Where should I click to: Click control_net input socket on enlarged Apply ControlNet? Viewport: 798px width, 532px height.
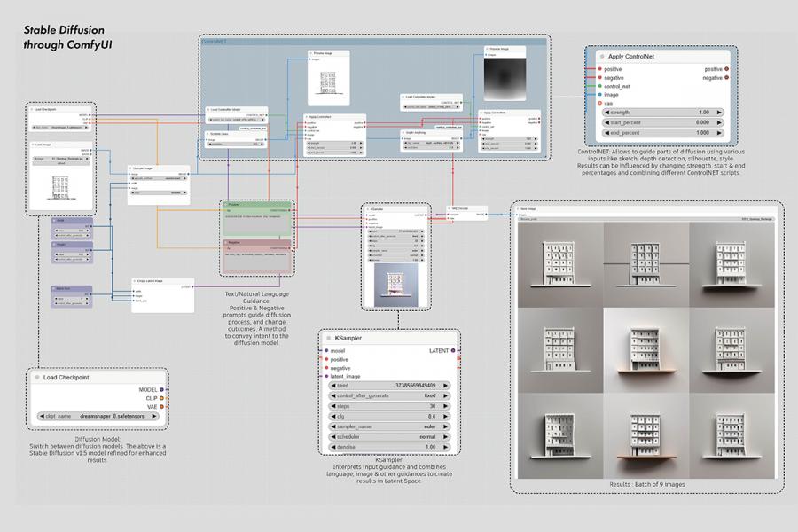coord(599,86)
